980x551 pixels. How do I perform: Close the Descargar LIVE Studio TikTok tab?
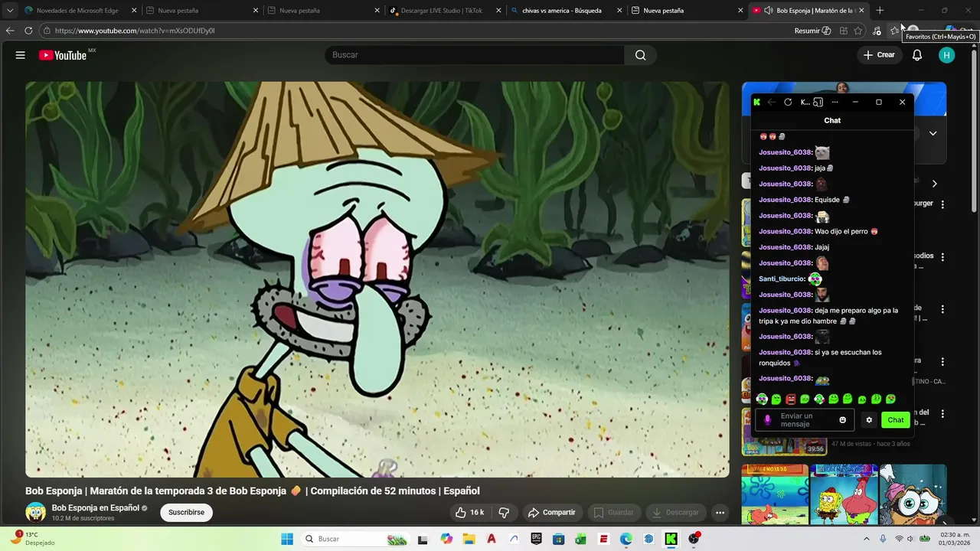coord(498,11)
